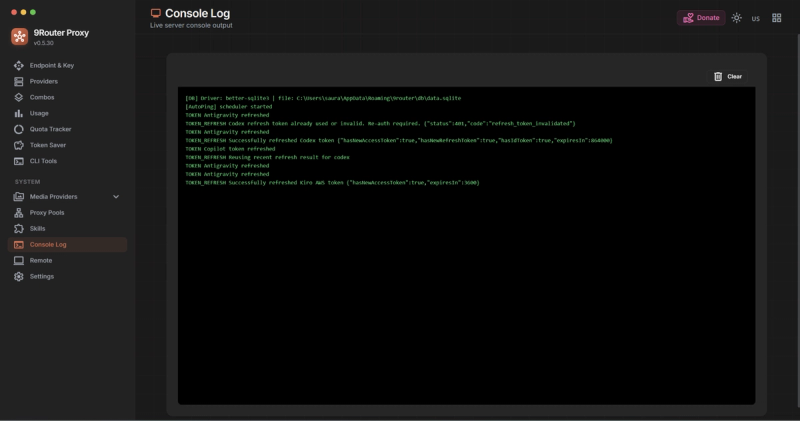This screenshot has width=800, height=421.
Task: Select the Providers sidebar icon
Action: (x=19, y=81)
